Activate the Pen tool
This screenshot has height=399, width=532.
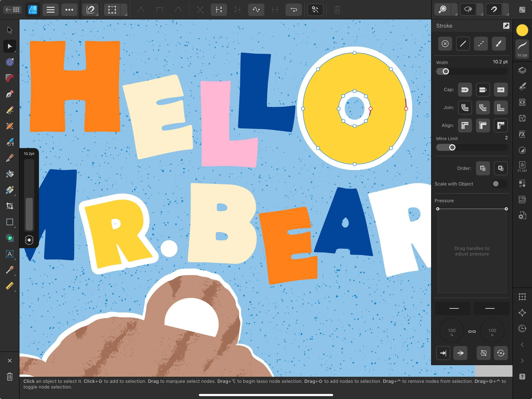click(x=10, y=94)
